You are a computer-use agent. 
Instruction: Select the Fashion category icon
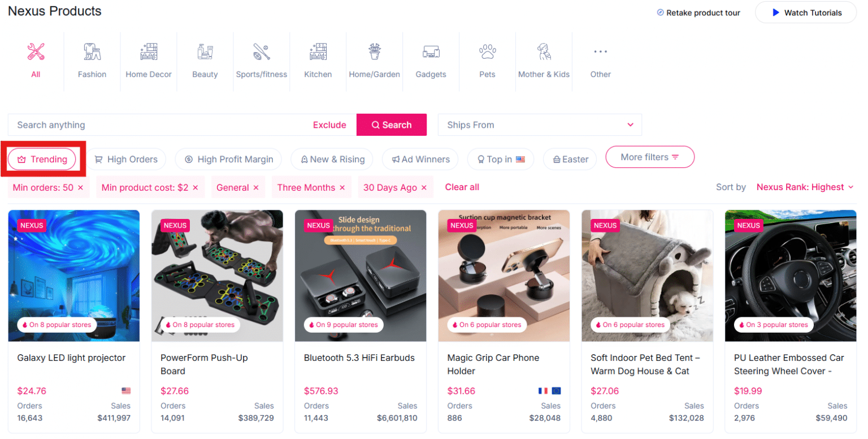click(92, 59)
